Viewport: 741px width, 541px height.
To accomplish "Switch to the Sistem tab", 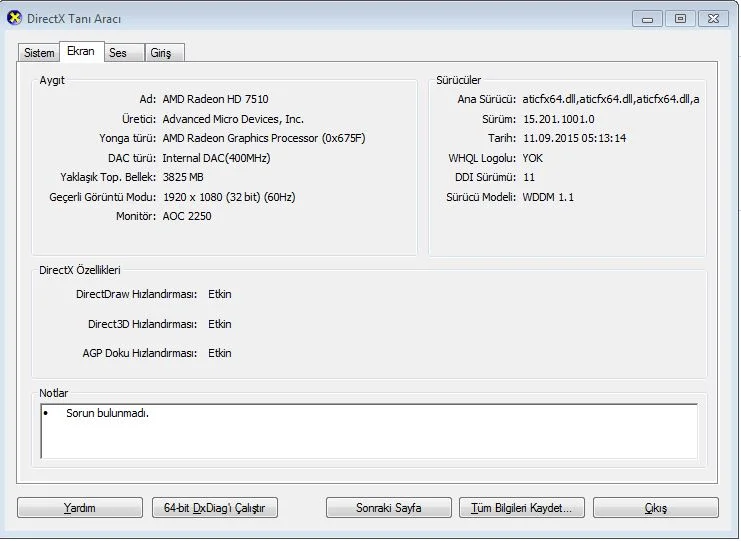I will click(39, 52).
